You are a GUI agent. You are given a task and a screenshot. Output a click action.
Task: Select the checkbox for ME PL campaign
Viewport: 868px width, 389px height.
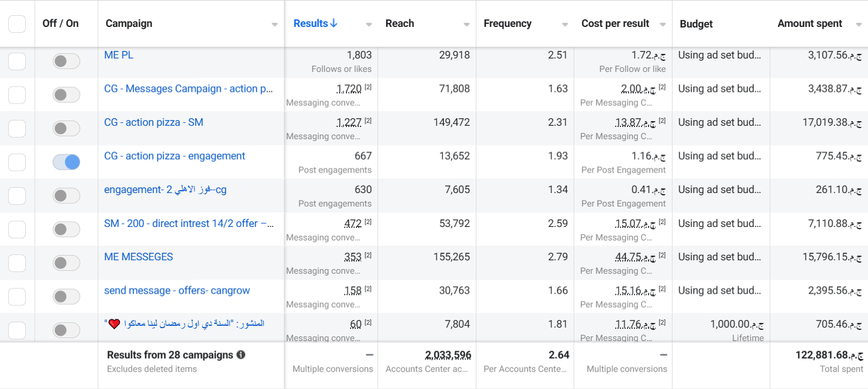(x=17, y=61)
